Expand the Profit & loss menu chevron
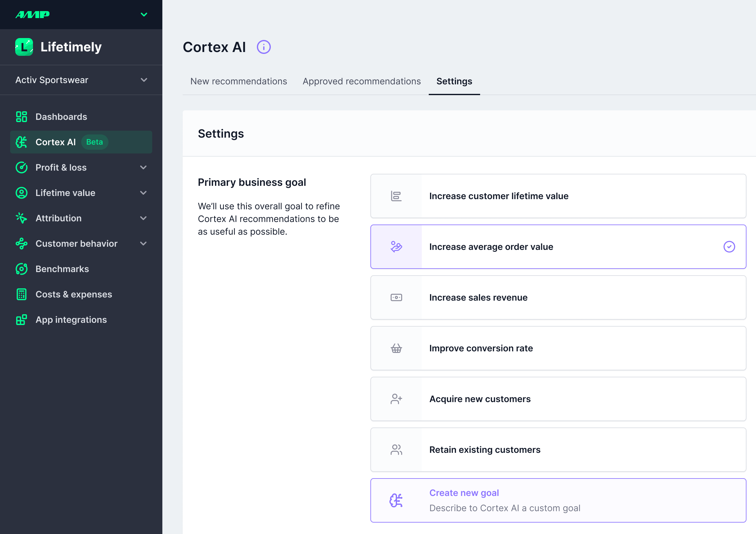756x534 pixels. pos(143,167)
